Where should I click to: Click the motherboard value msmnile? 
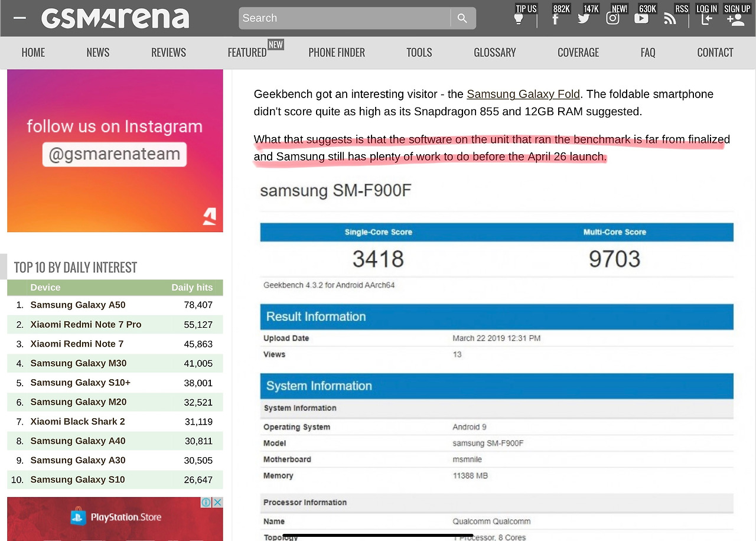[x=467, y=459]
